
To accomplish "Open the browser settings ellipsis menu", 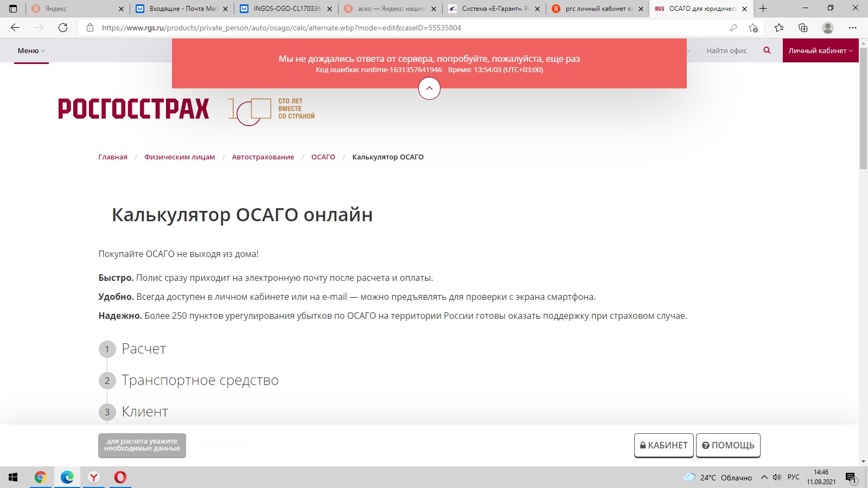I will pyautogui.click(x=853, y=28).
